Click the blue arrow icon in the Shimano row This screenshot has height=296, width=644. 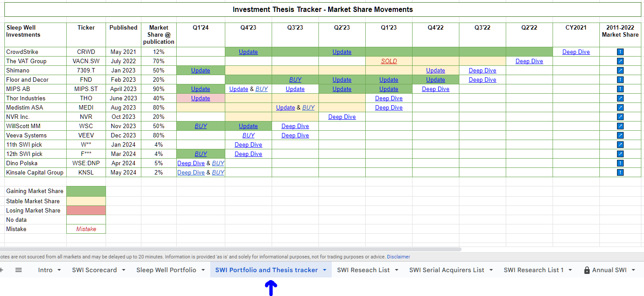pos(620,71)
